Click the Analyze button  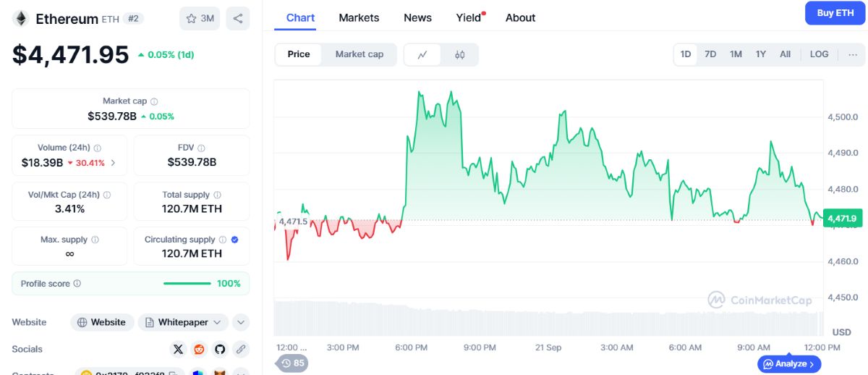(789, 364)
